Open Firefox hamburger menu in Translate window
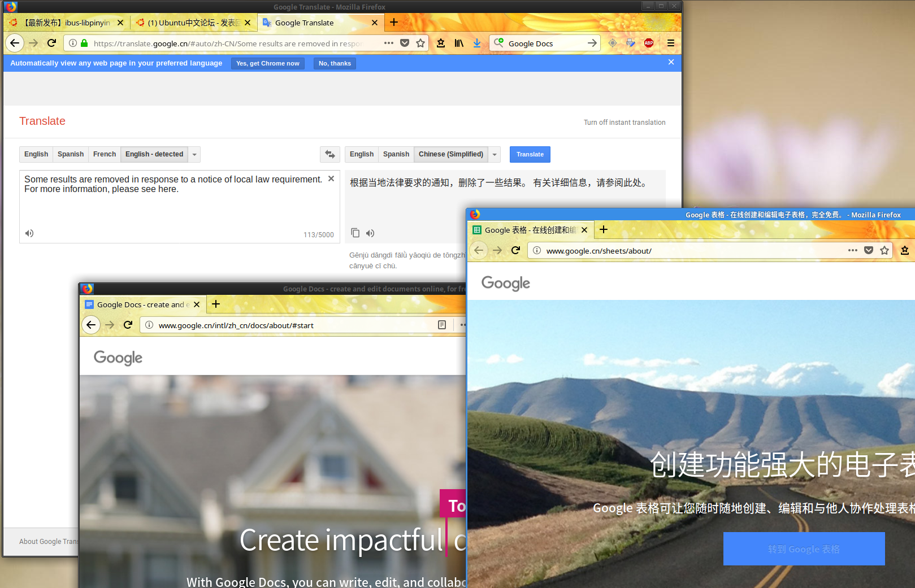 coord(671,43)
